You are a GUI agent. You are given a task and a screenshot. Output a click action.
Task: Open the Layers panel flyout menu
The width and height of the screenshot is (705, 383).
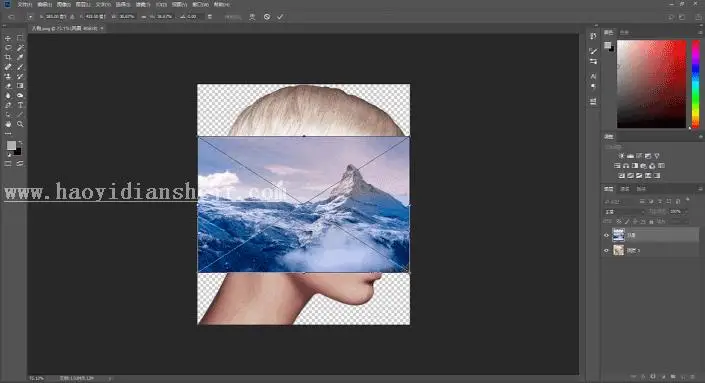700,189
